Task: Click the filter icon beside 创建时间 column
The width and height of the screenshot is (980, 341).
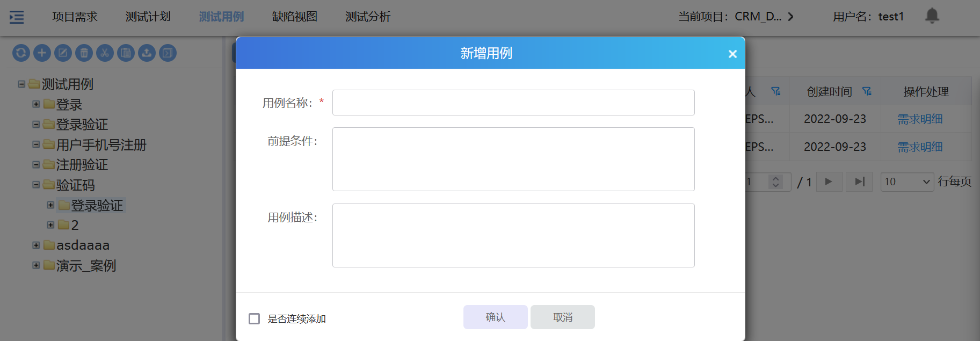Action: click(x=867, y=91)
